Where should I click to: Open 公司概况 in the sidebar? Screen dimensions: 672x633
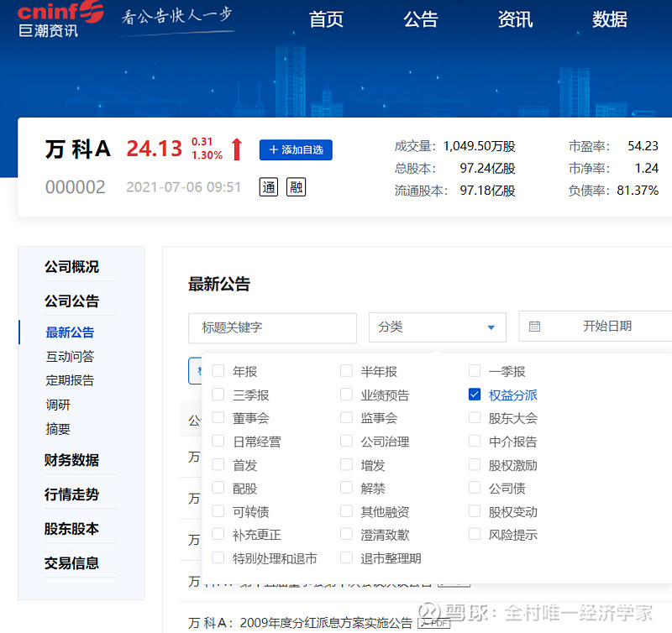71,267
